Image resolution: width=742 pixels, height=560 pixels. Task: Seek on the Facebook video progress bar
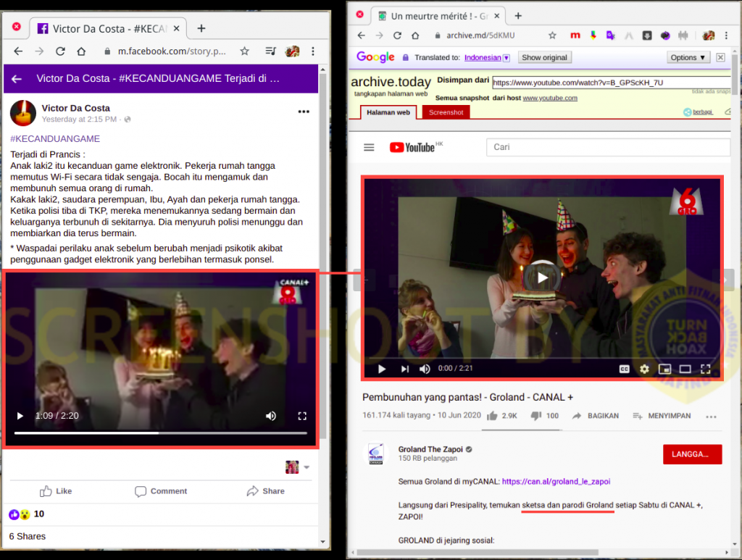[x=160, y=432]
